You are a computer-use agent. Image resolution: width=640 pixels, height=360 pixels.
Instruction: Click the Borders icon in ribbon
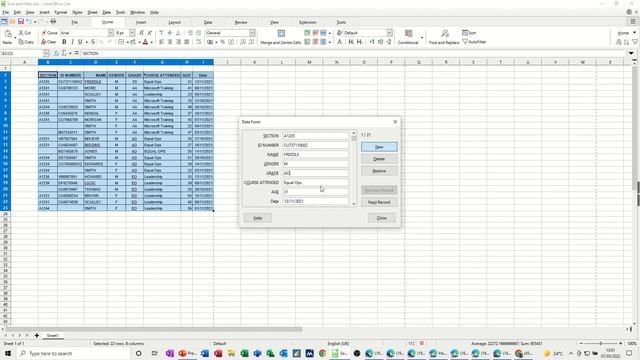coord(121,42)
